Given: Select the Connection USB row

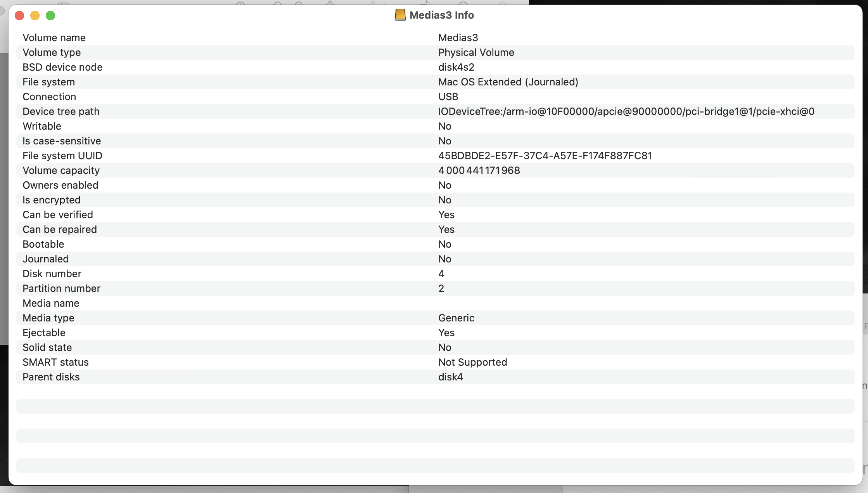Looking at the screenshot, I should coord(49,97).
